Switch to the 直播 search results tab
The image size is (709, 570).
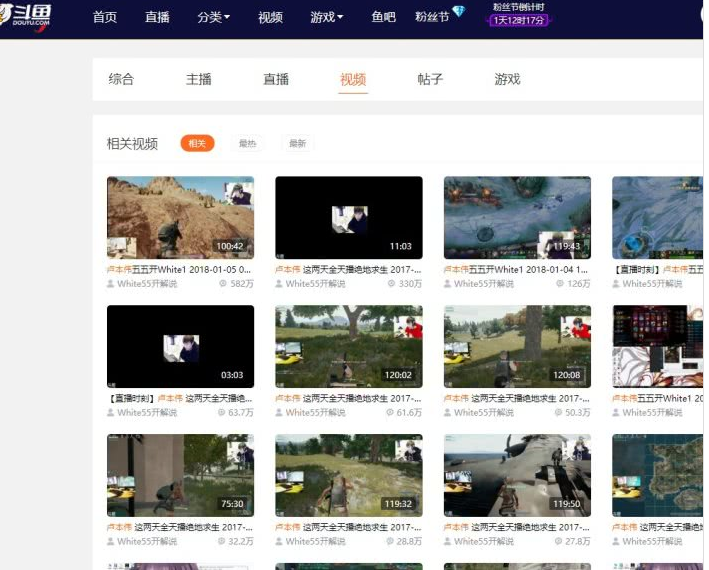pos(276,79)
